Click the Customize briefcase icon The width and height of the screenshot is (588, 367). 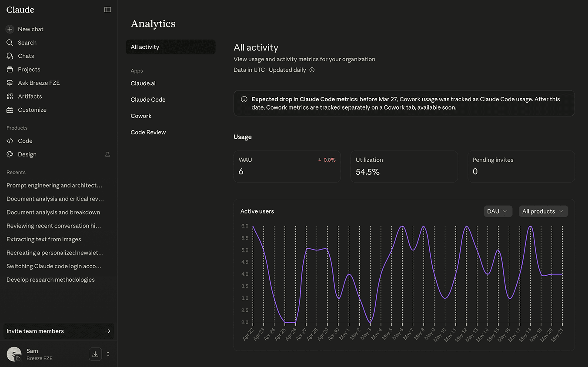[10, 110]
